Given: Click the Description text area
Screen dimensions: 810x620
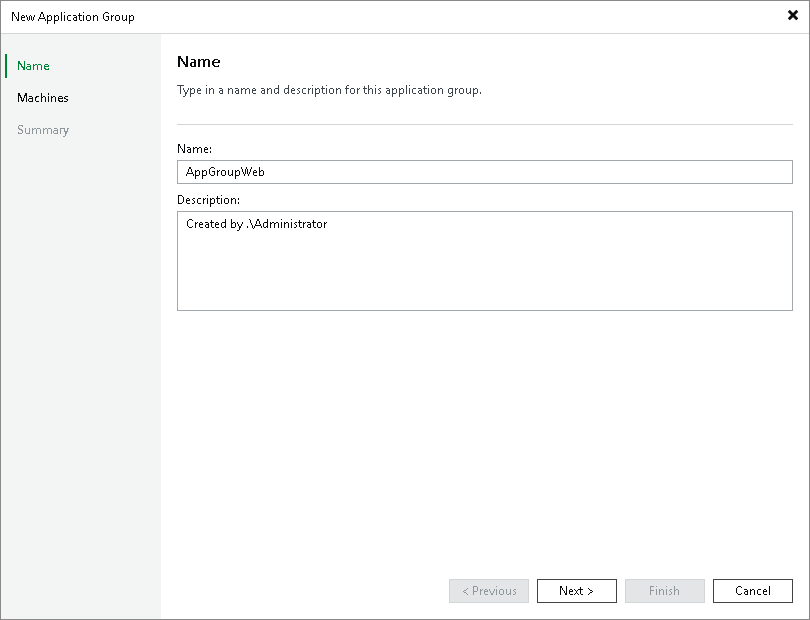Looking at the screenshot, I should pyautogui.click(x=485, y=261).
